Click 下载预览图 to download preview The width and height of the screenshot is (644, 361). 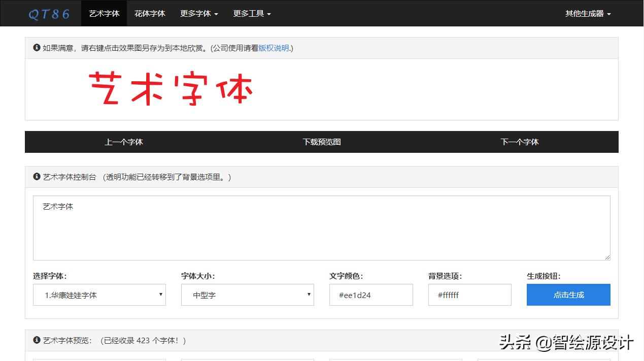tap(321, 142)
